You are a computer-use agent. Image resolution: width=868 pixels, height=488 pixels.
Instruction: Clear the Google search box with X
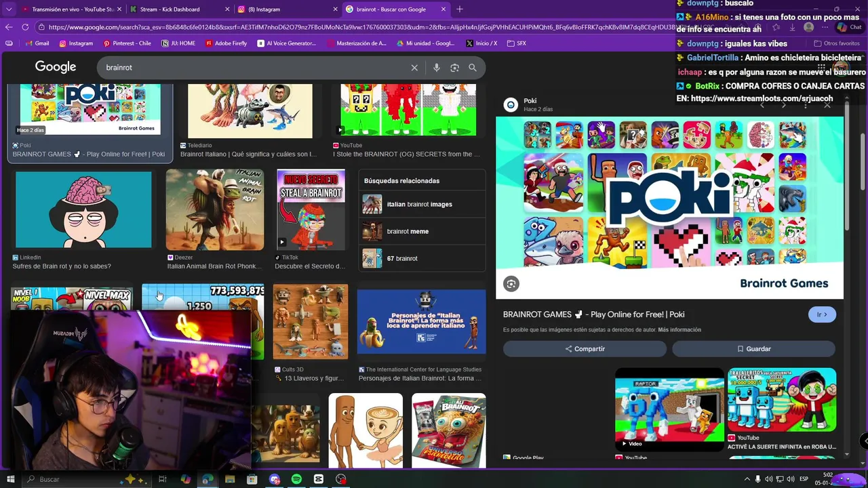tap(414, 68)
